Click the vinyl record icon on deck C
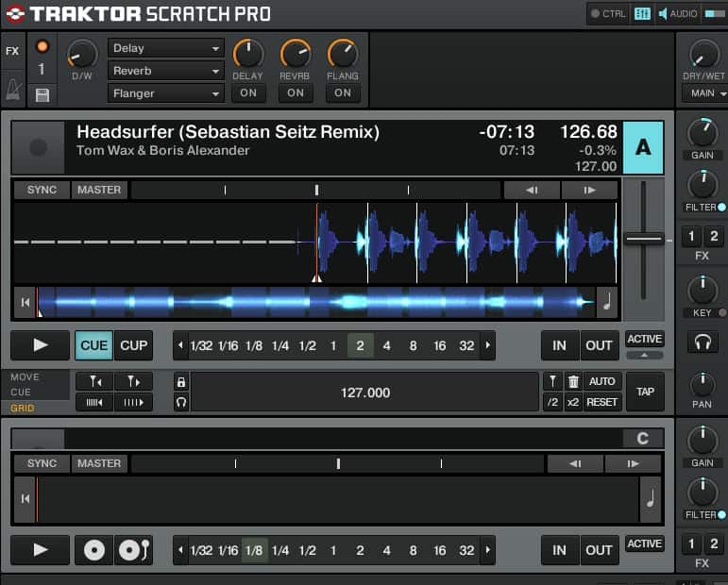This screenshot has height=585, width=728. (x=94, y=550)
